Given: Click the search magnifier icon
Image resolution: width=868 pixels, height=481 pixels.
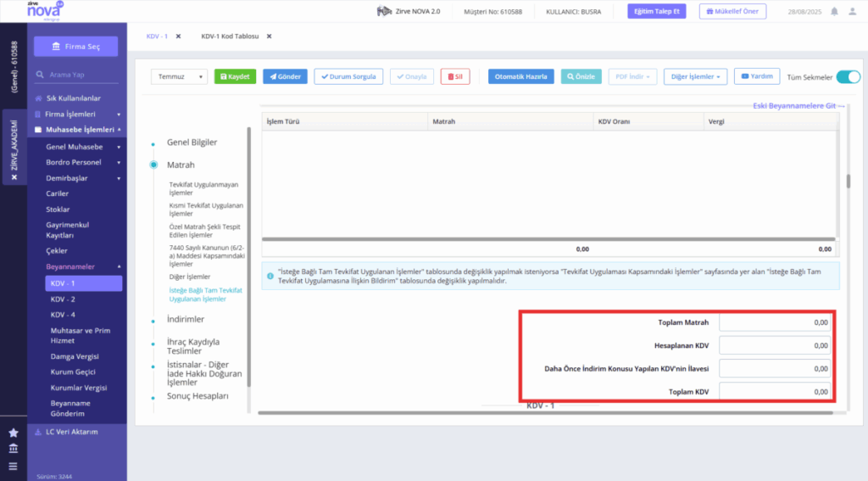Looking at the screenshot, I should point(40,75).
